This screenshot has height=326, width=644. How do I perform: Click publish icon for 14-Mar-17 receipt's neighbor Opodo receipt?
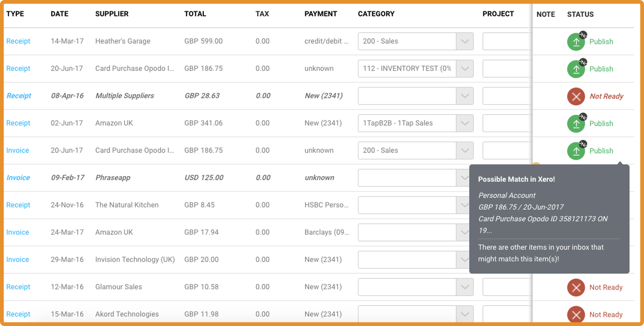click(575, 69)
